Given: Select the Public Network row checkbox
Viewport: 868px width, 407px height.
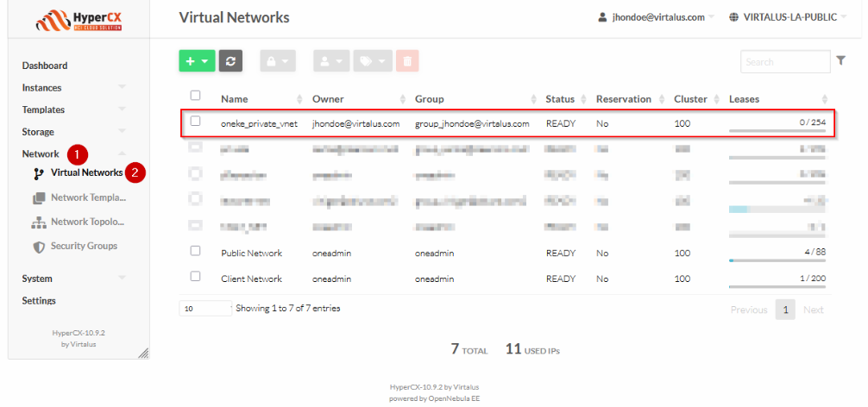Looking at the screenshot, I should coord(195,251).
